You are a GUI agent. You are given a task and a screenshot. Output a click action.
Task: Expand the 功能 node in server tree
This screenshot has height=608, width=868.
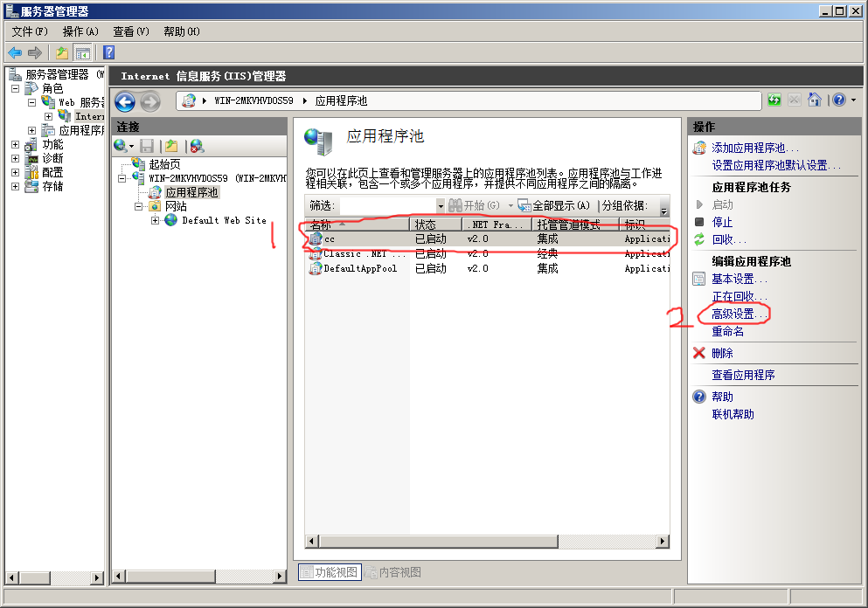pyautogui.click(x=15, y=145)
